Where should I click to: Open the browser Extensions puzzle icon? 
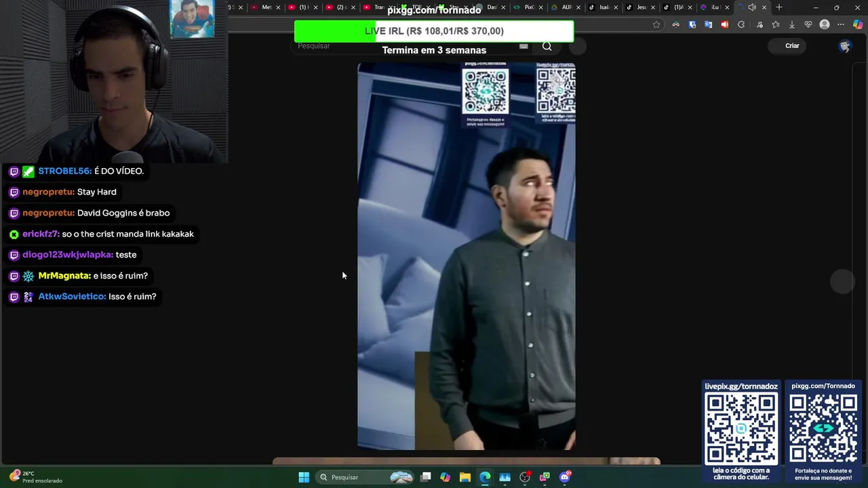(x=741, y=24)
